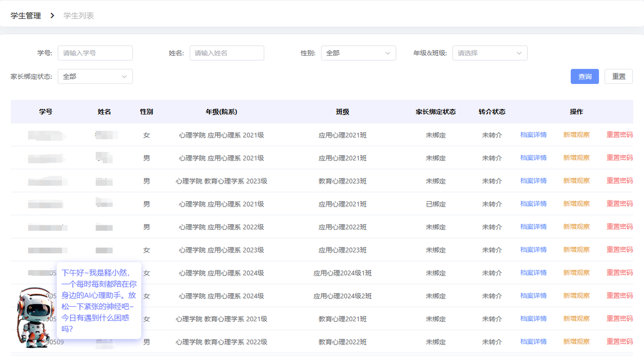The image size is (644, 356).
Task: Click the 应用心理2023班 class cell
Action: 343,250
